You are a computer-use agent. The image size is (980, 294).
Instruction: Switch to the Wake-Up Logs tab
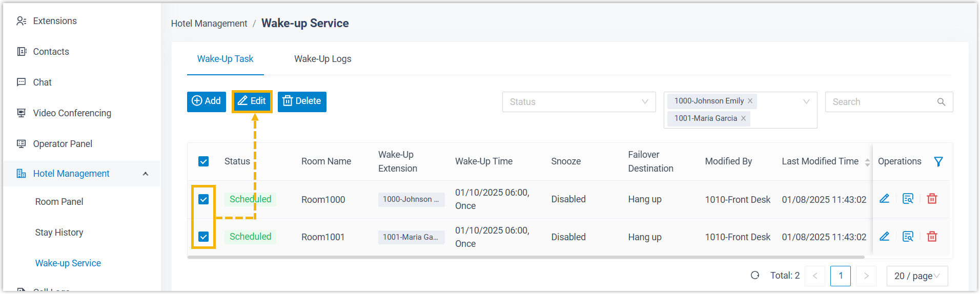[322, 59]
